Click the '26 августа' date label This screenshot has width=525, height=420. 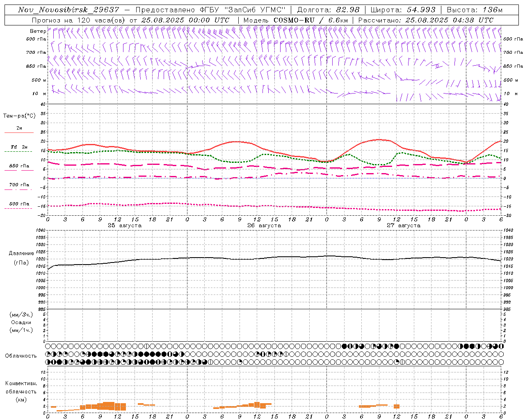coord(264,226)
